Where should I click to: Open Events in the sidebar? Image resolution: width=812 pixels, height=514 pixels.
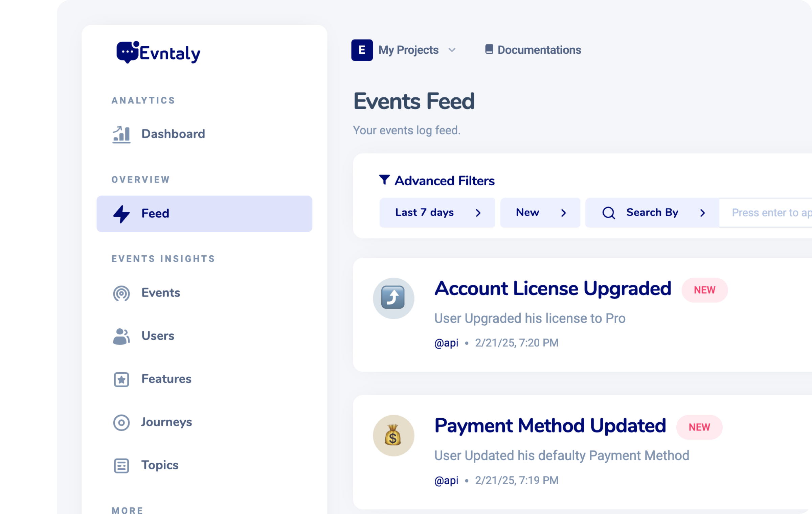coord(204,293)
